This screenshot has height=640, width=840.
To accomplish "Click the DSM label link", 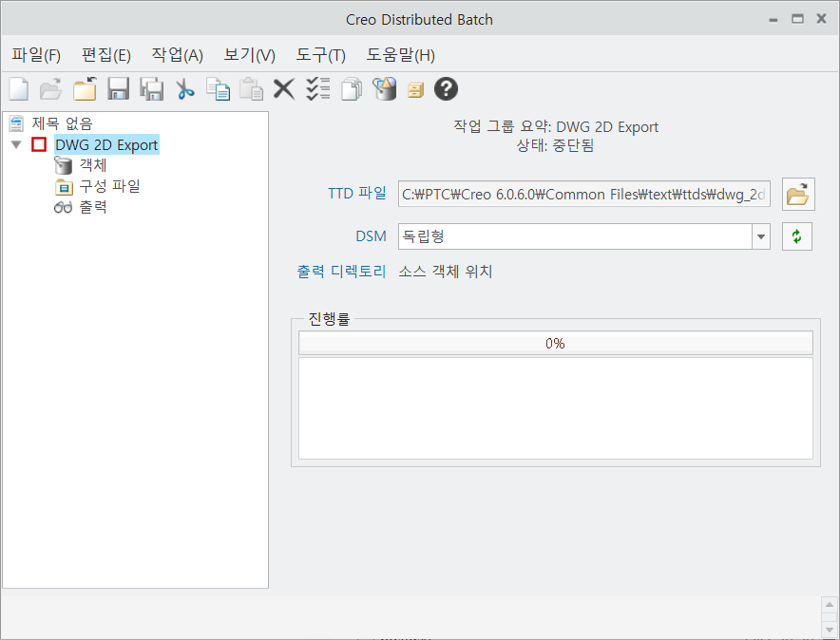I will pyautogui.click(x=371, y=236).
